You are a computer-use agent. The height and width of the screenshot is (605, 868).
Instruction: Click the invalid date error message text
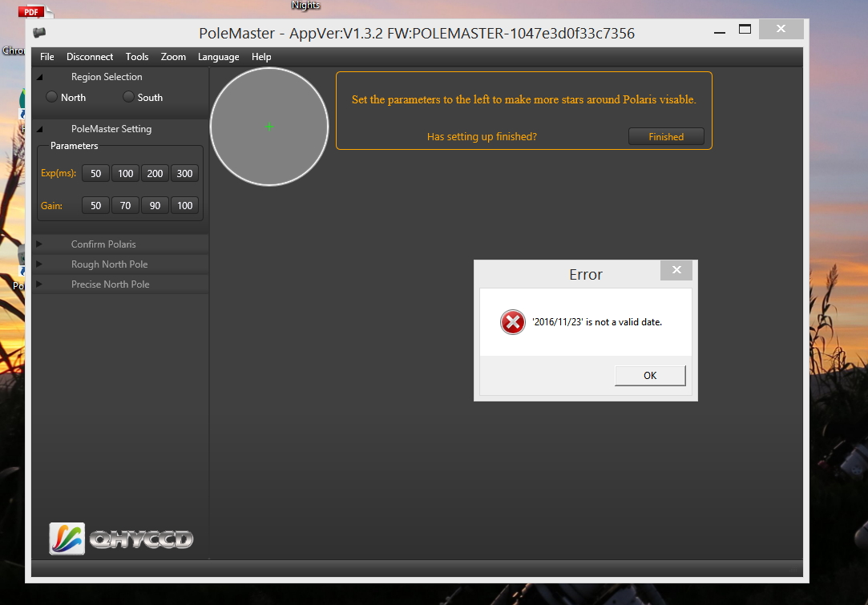coord(597,322)
